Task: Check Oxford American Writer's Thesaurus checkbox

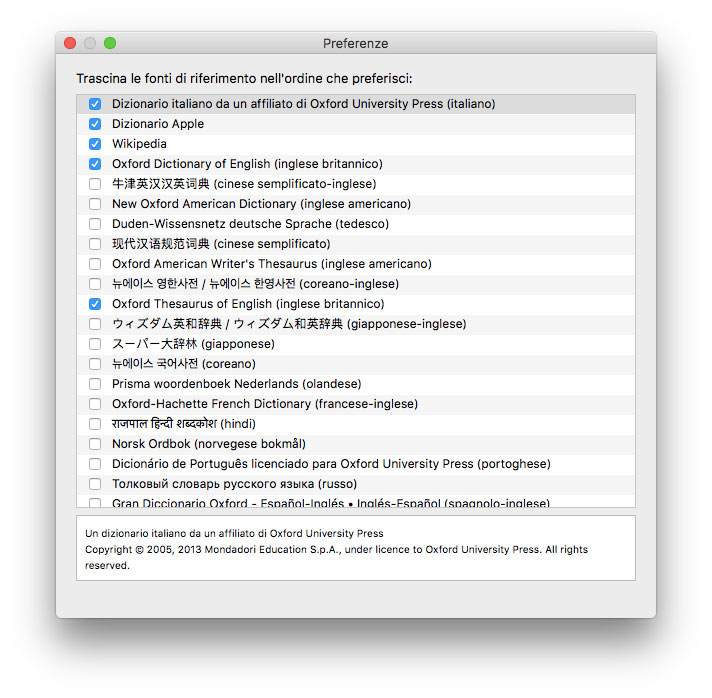Action: click(95, 264)
